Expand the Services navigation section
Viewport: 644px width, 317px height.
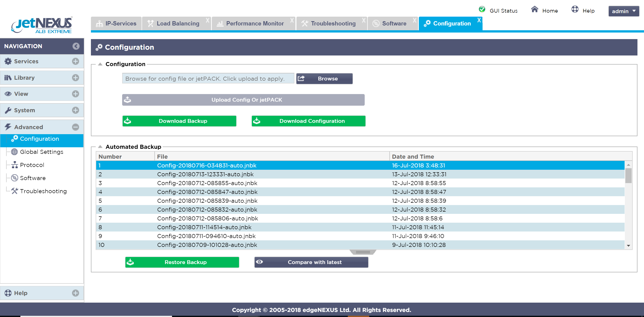point(75,61)
